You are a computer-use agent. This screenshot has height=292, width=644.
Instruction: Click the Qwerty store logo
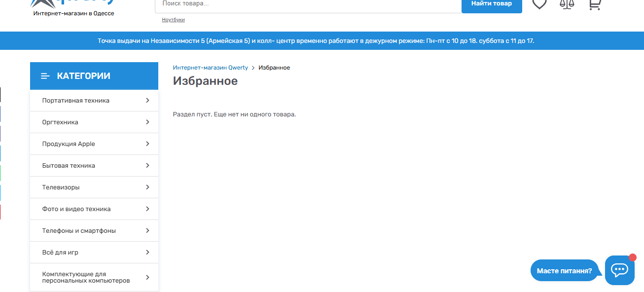click(x=73, y=4)
